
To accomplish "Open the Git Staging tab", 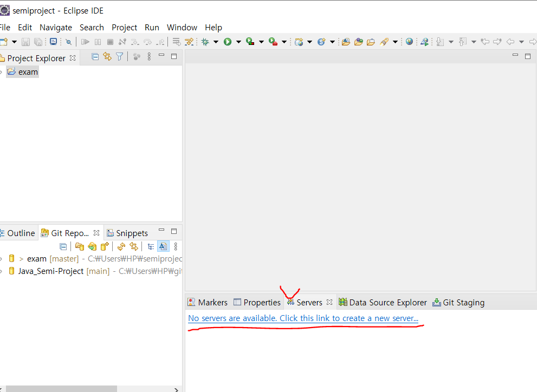I will [x=458, y=302].
